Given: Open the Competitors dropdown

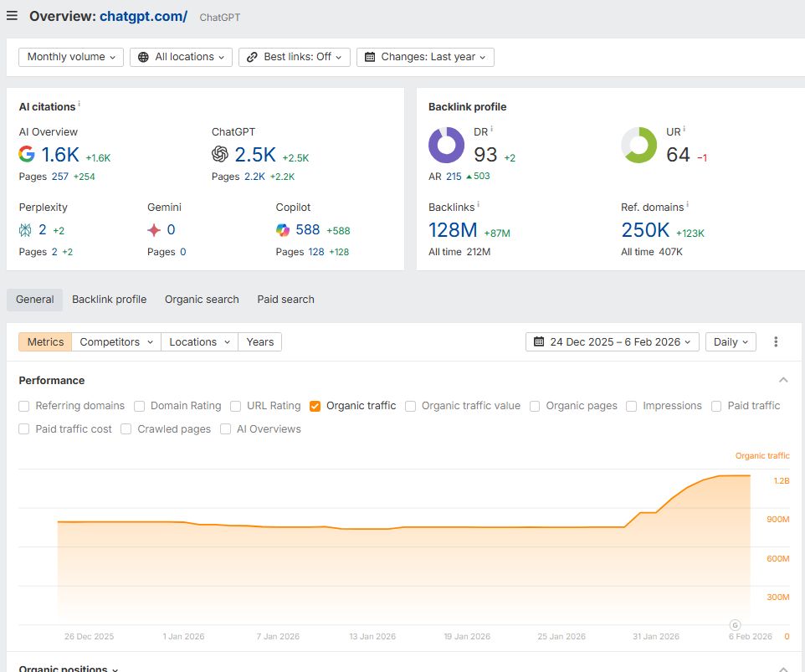Looking at the screenshot, I should [116, 342].
